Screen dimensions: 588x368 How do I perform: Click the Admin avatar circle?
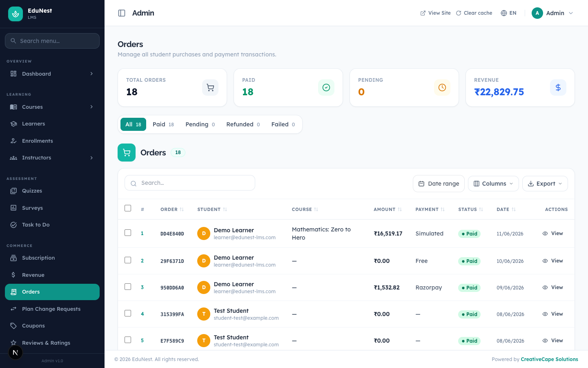(537, 13)
